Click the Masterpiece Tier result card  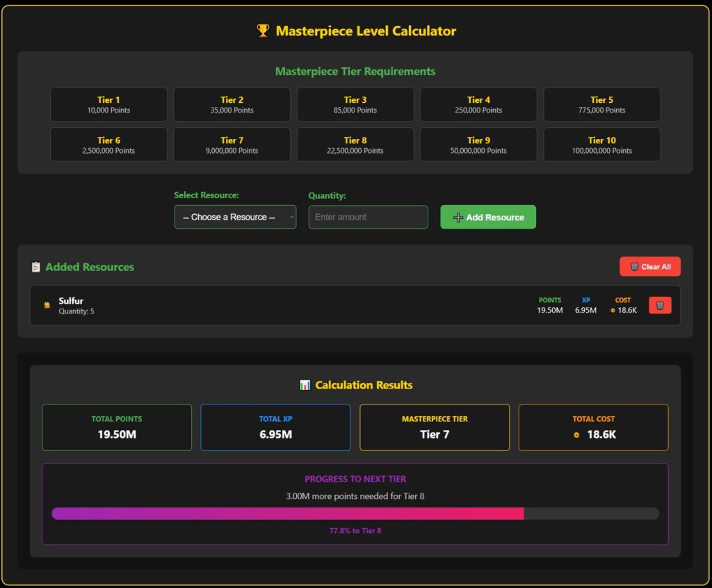pos(435,427)
